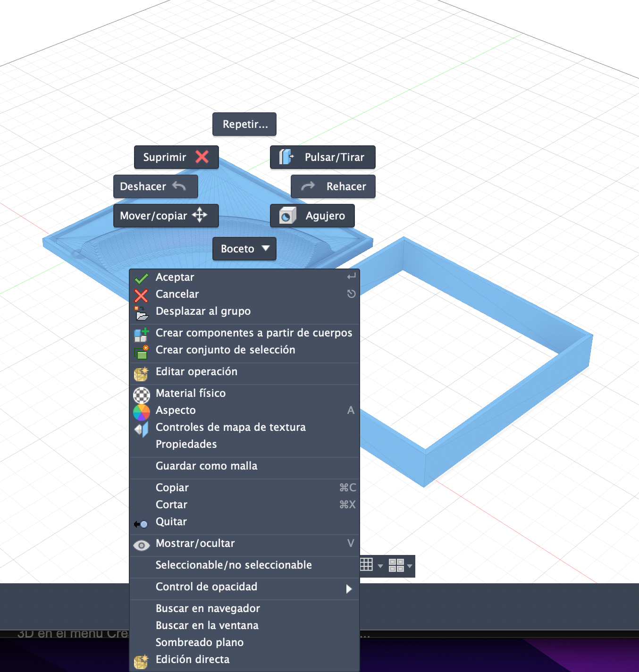Click the Material físico checker icon

point(141,394)
